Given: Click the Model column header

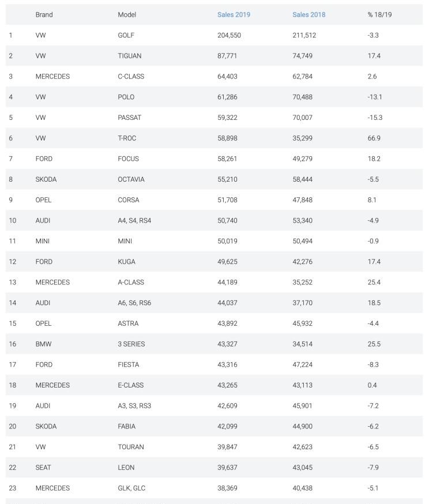Looking at the screenshot, I should [x=127, y=14].
